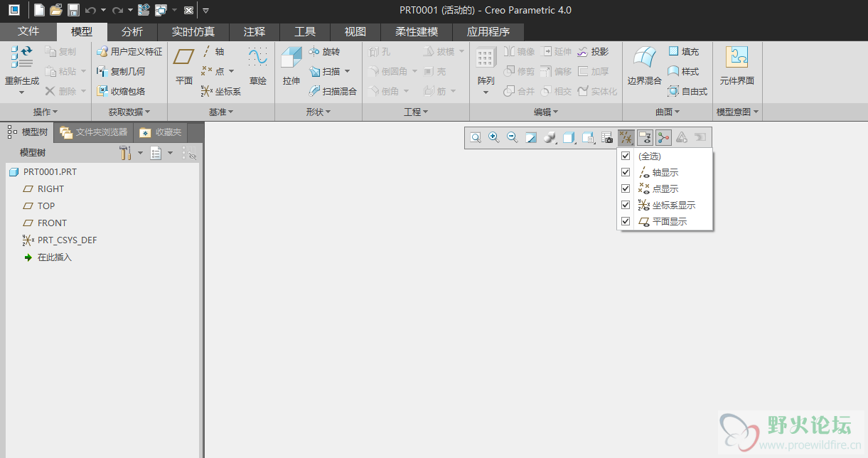Click the Repaint icon in graphics toolbar
The image size is (868, 458).
[530, 138]
